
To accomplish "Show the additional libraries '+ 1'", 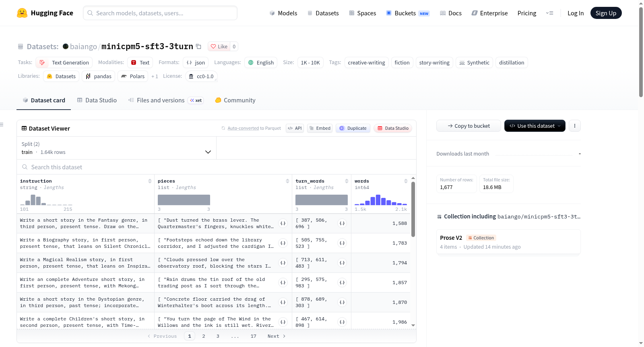I will pyautogui.click(x=155, y=76).
